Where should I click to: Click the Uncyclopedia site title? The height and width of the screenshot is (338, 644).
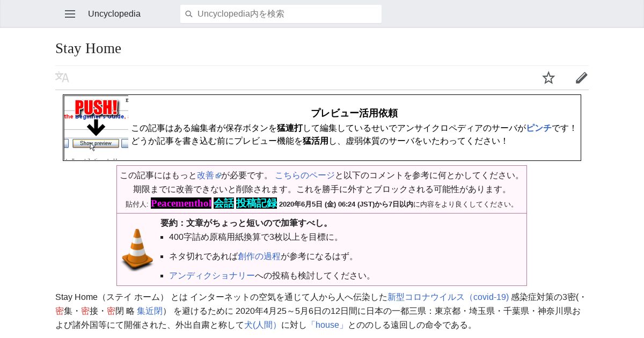click(x=114, y=14)
